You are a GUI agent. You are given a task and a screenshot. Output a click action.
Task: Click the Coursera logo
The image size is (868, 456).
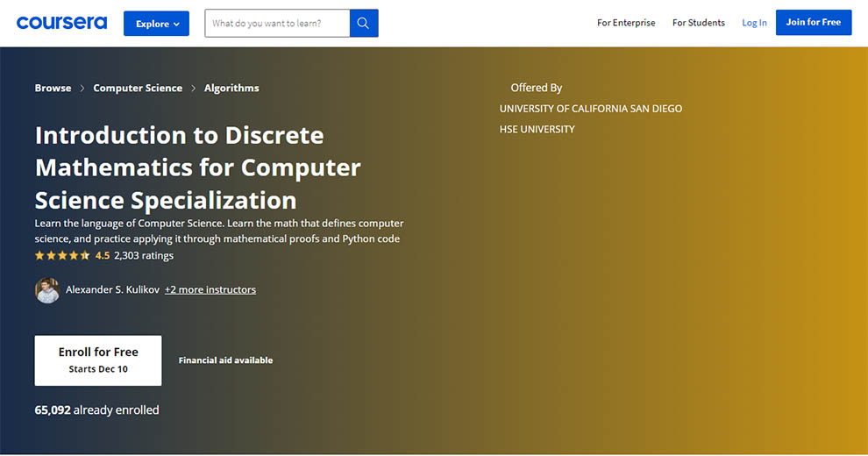61,23
